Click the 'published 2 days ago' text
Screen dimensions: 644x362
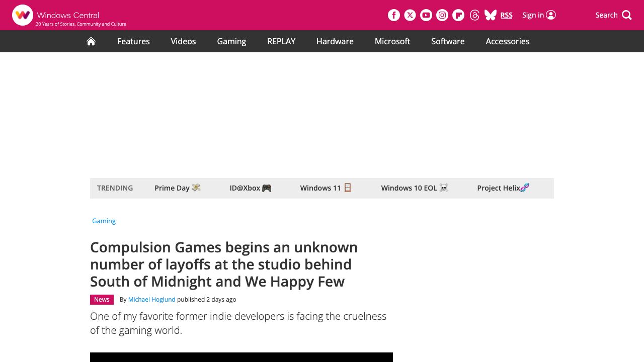click(206, 300)
